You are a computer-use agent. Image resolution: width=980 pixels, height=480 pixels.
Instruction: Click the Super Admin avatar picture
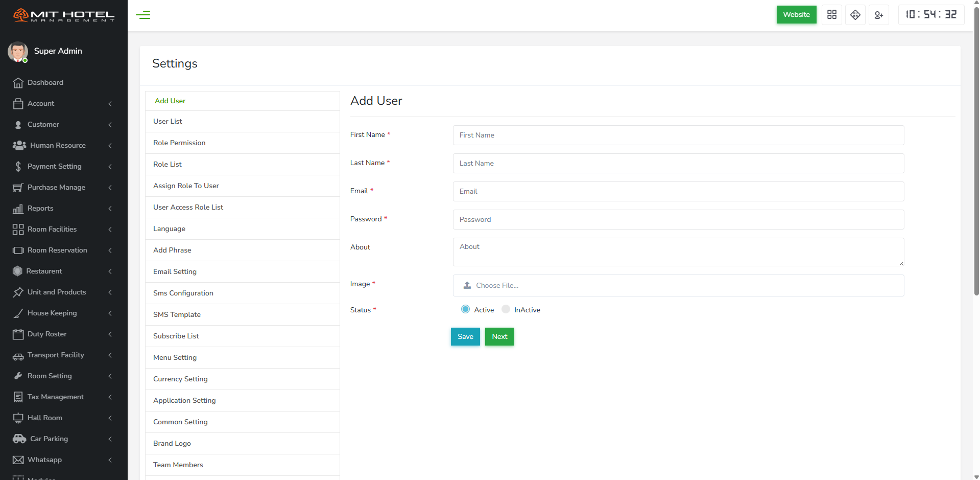(18, 52)
